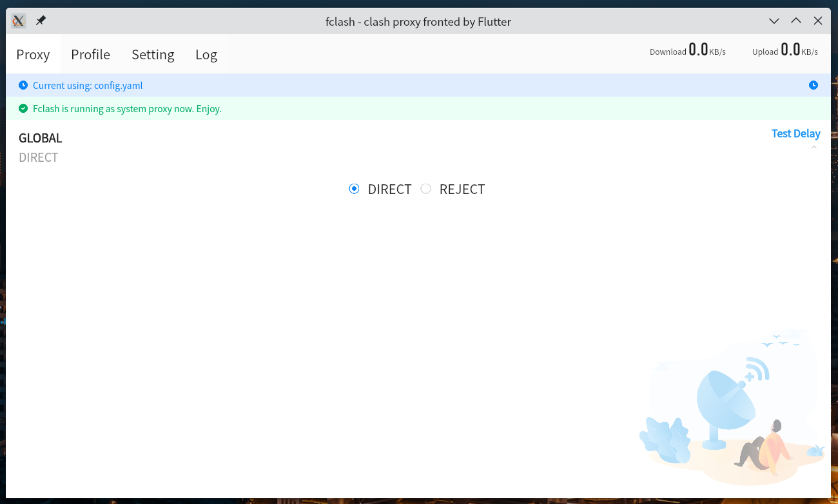
Task: Click 'Current using: config.yaml' text
Action: (x=88, y=85)
